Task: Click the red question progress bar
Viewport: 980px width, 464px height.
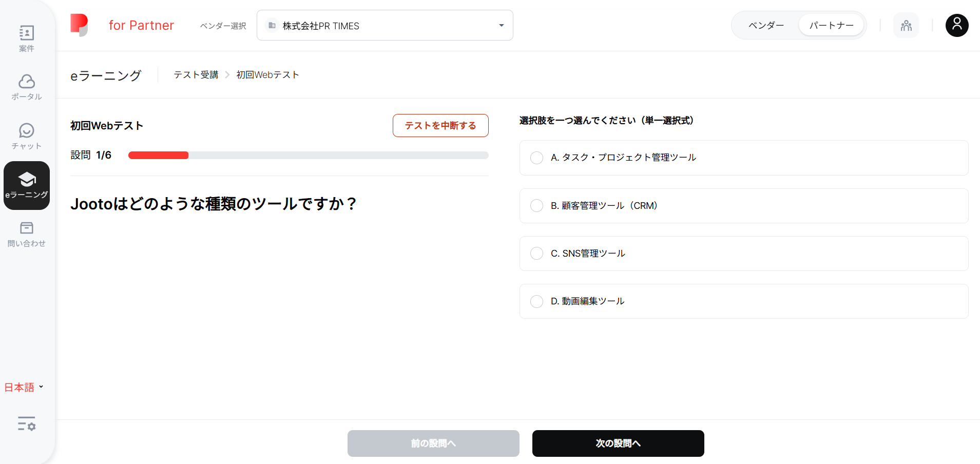Action: (158, 156)
